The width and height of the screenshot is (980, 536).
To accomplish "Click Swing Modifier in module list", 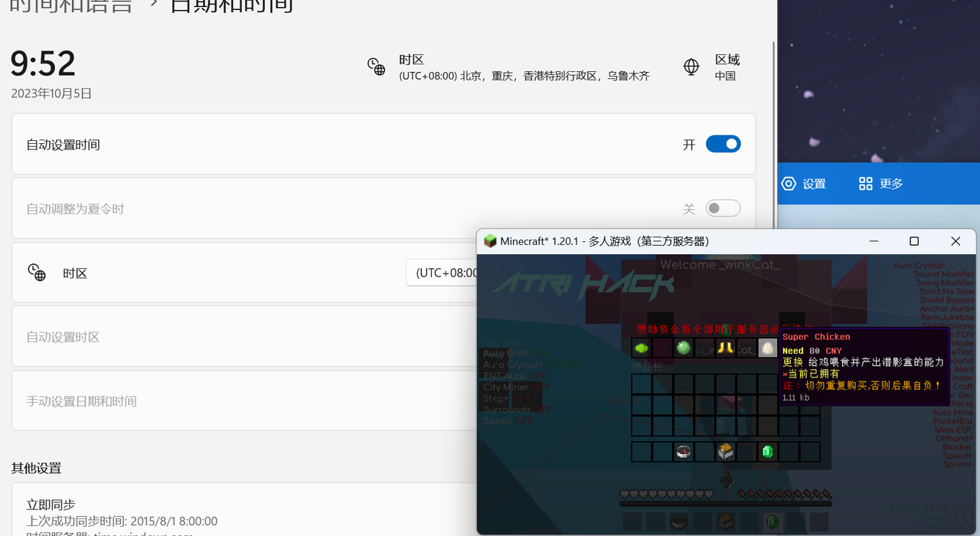I will (946, 283).
